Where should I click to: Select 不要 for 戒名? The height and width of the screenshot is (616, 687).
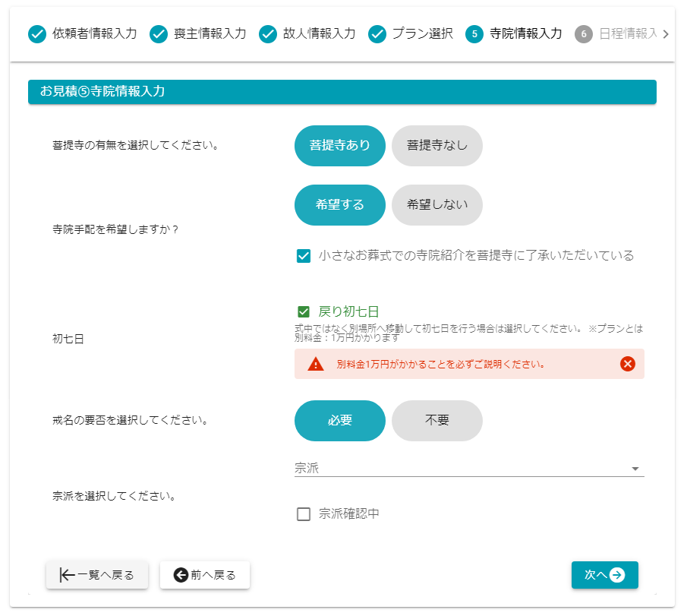437,421
